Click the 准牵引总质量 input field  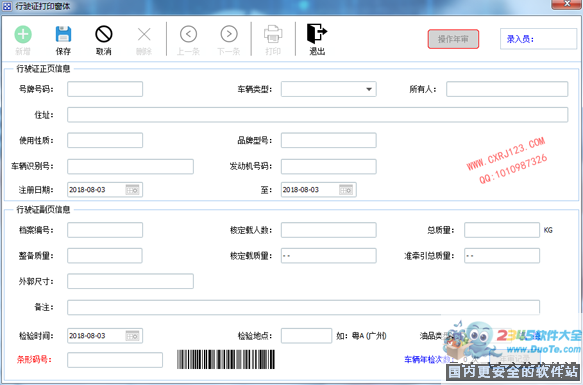coord(502,256)
